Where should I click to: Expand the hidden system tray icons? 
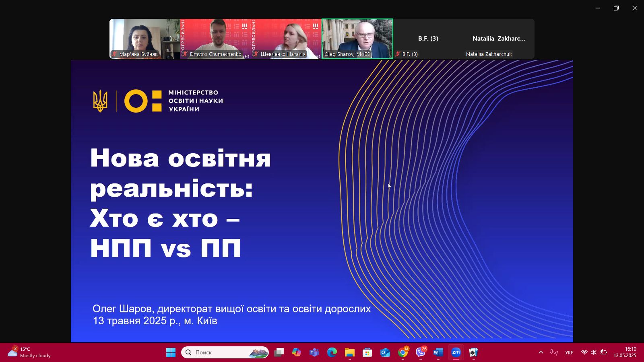pyautogui.click(x=541, y=352)
